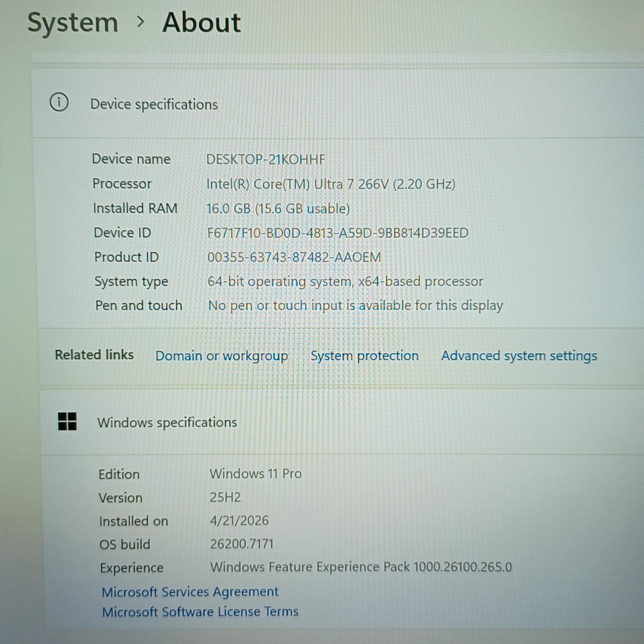The width and height of the screenshot is (644, 644).
Task: Click the Product ID label
Action: point(127,257)
